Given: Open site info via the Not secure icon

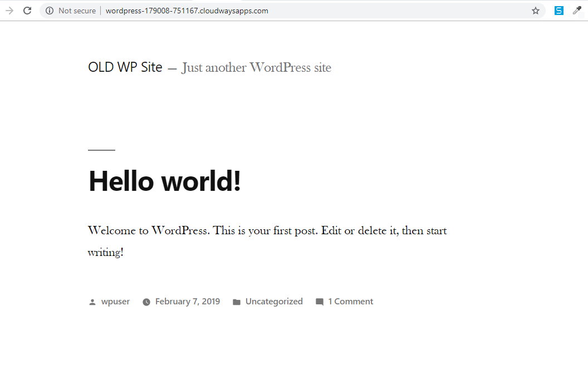Looking at the screenshot, I should tap(50, 11).
